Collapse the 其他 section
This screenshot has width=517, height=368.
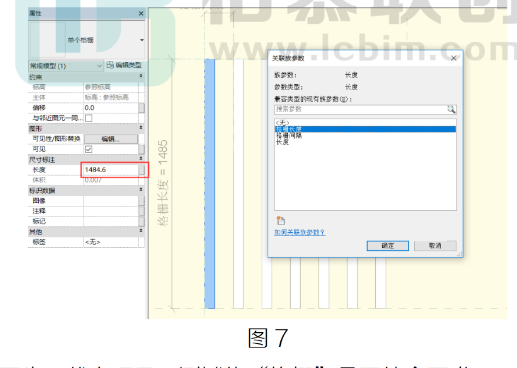point(141,231)
